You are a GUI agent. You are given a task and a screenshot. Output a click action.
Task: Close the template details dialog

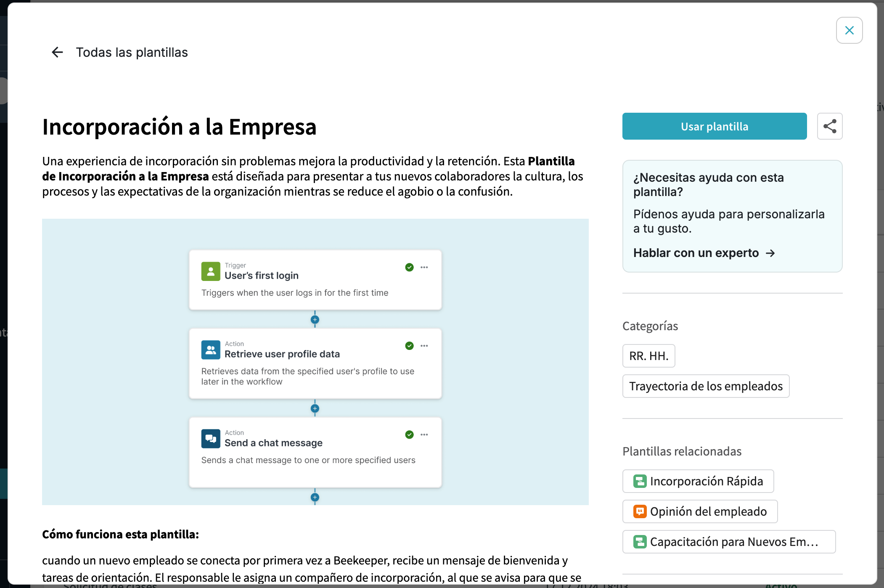pyautogui.click(x=849, y=30)
